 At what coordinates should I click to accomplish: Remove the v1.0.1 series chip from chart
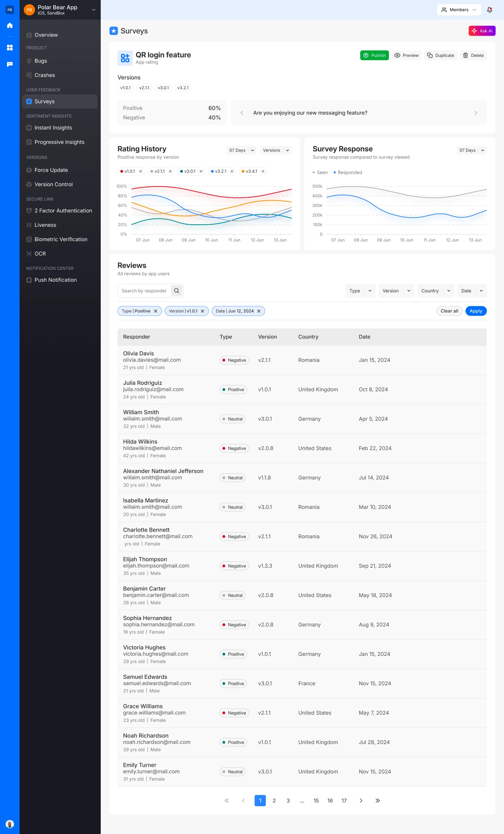tap(141, 171)
